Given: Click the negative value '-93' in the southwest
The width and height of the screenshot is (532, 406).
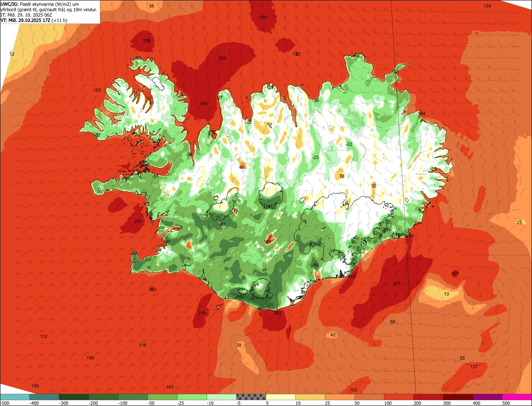Looking at the screenshot, I should point(222,224).
